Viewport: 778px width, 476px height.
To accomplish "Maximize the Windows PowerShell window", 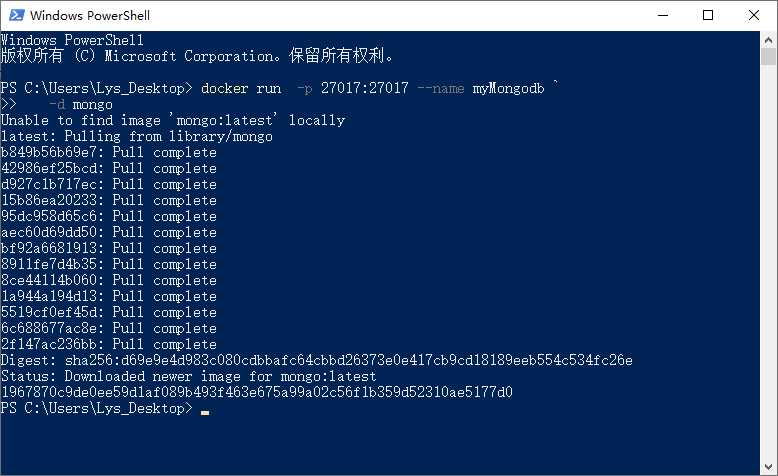I will 708,15.
